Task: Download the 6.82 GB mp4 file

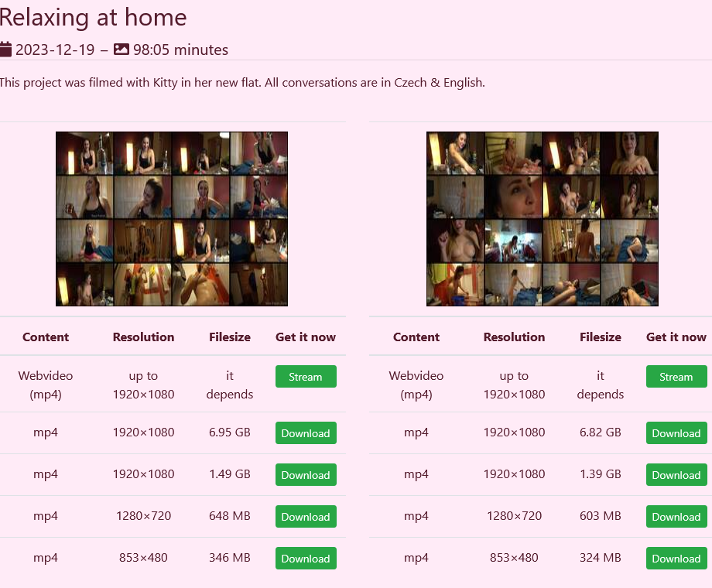Action: tap(676, 432)
